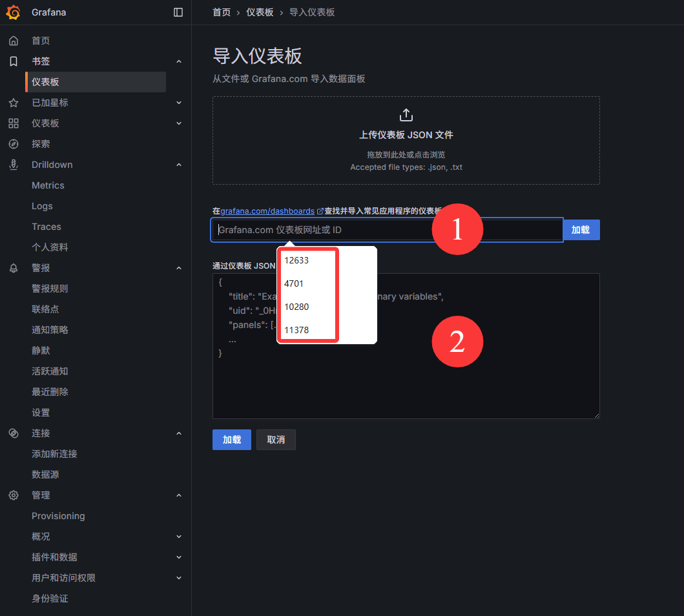The width and height of the screenshot is (684, 616).
Task: Open 活跃通知 page
Action: point(50,371)
